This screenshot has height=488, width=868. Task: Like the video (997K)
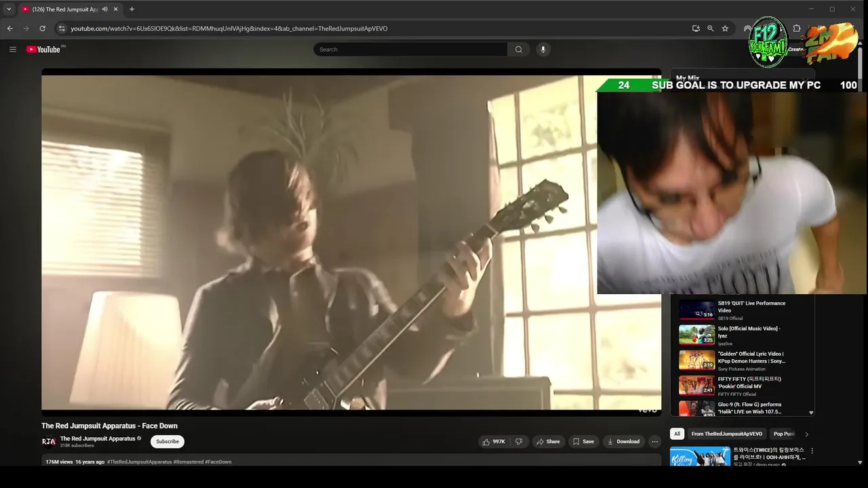pyautogui.click(x=494, y=441)
